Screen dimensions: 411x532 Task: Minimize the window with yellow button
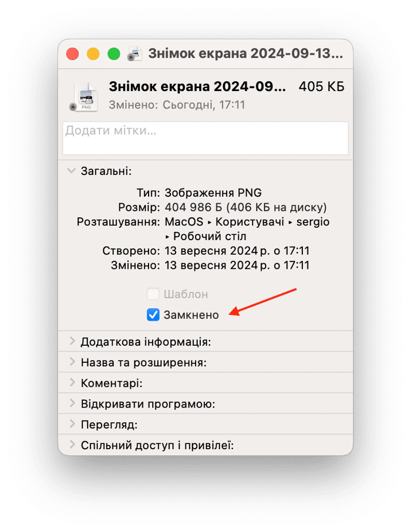tap(93, 54)
